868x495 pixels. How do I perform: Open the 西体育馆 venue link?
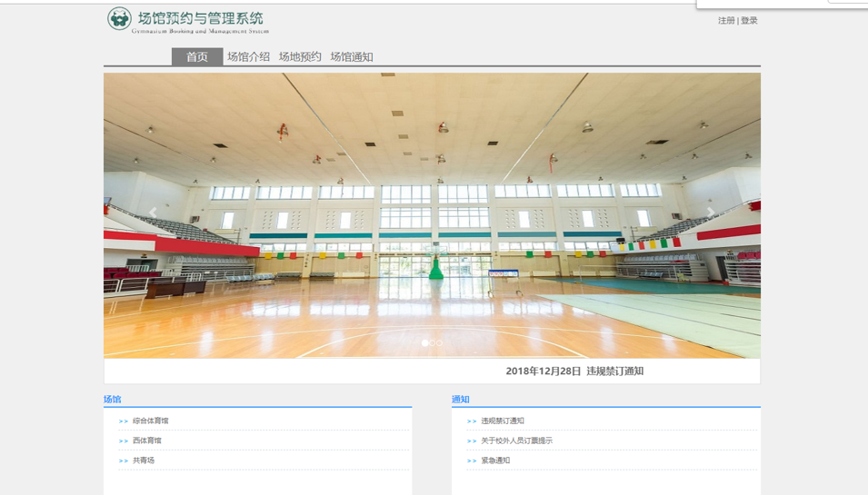[147, 441]
